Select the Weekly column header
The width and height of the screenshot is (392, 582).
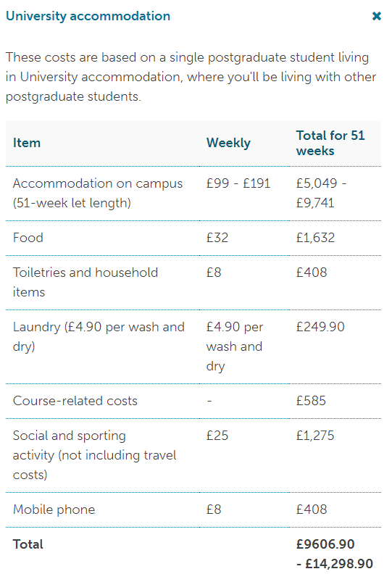(x=228, y=143)
